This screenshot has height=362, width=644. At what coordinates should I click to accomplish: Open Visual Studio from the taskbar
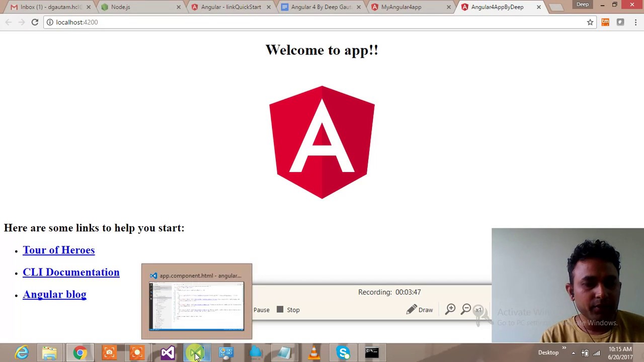point(168,353)
